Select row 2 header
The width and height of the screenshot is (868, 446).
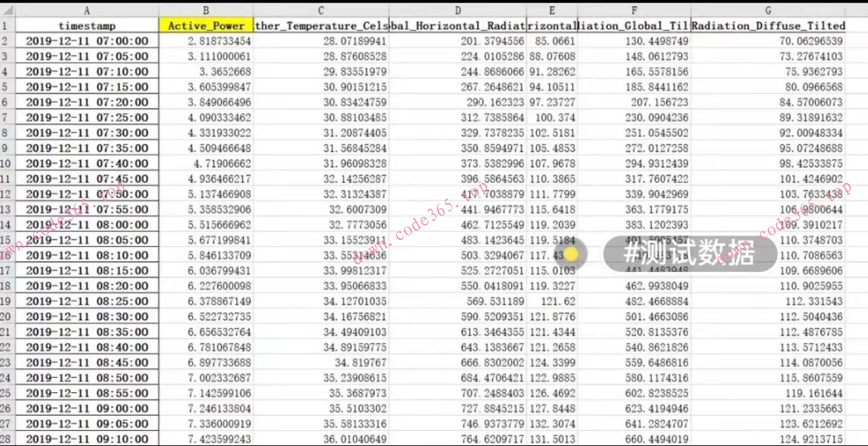7,41
